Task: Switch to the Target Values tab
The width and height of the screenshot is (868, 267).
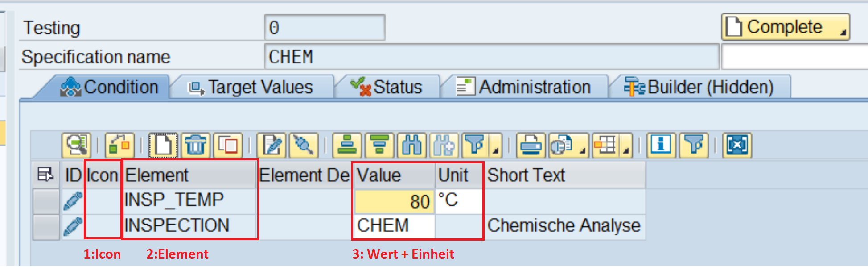Action: tap(252, 87)
